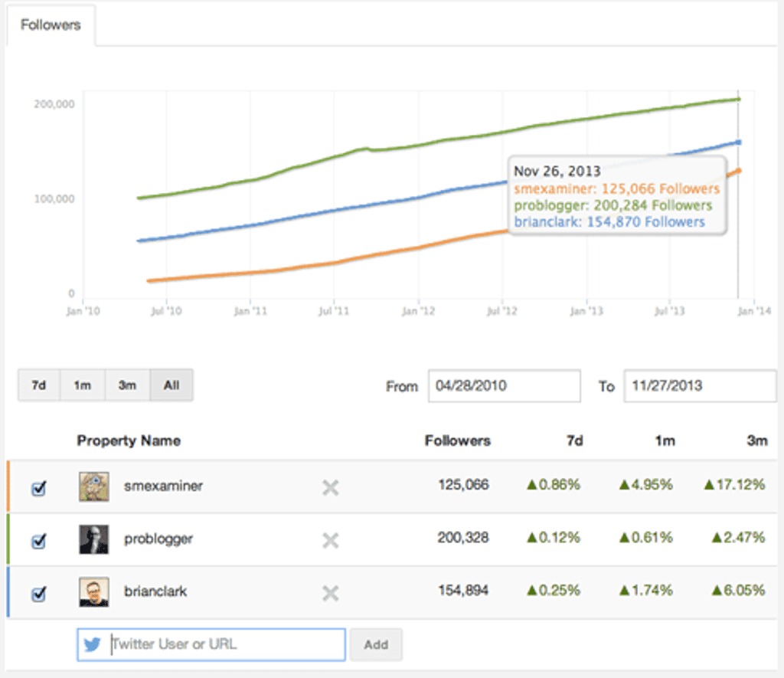Click smexaminer 7d growth 0.86%
784x678 pixels.
[554, 485]
